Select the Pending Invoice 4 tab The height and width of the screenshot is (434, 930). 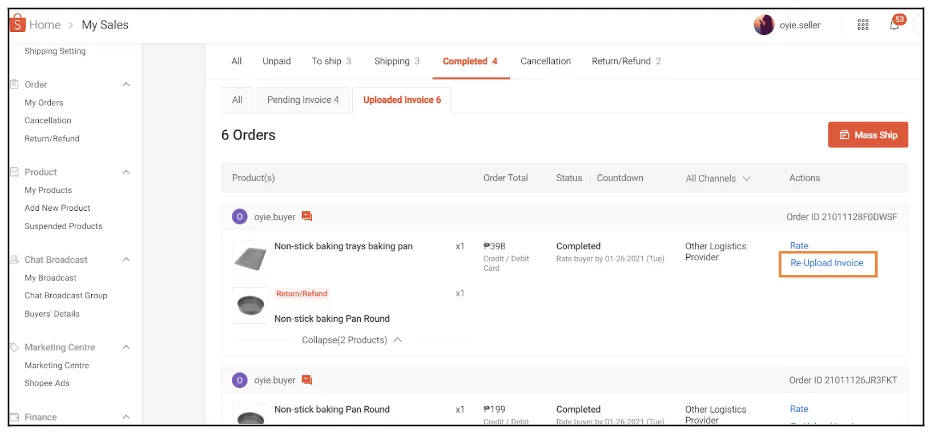pos(302,100)
